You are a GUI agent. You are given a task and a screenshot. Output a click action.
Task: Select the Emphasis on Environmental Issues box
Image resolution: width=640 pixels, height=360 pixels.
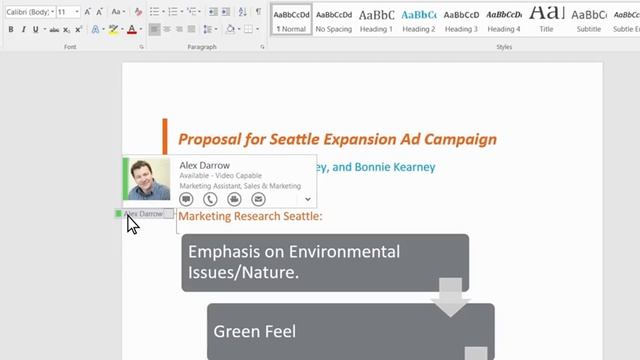pyautogui.click(x=325, y=262)
